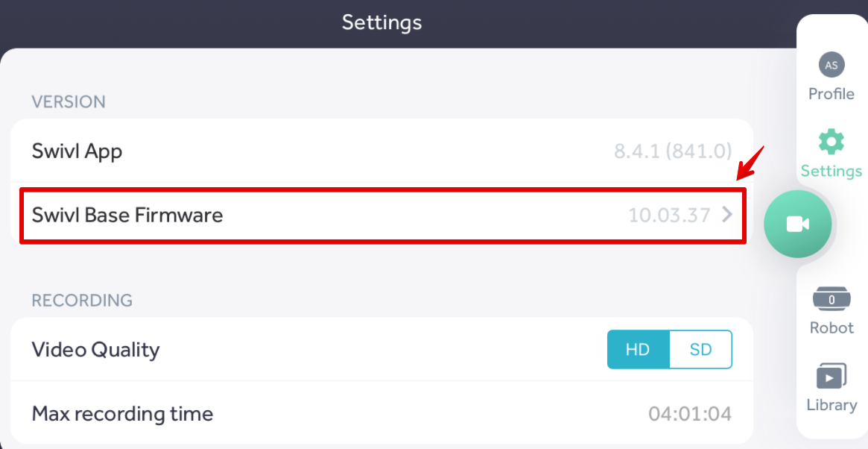
Task: Click app version 8.4.1 (841.0)
Action: point(672,151)
